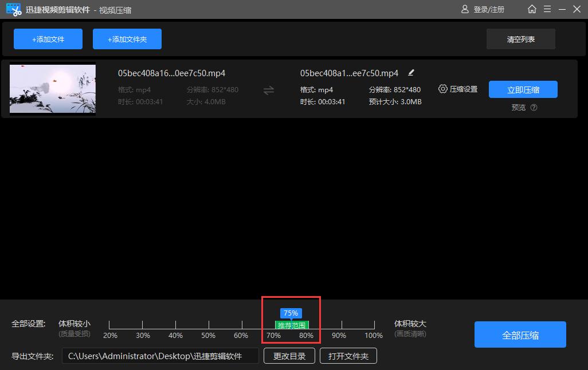Click the app logo in title bar
588x370 pixels.
(14, 9)
